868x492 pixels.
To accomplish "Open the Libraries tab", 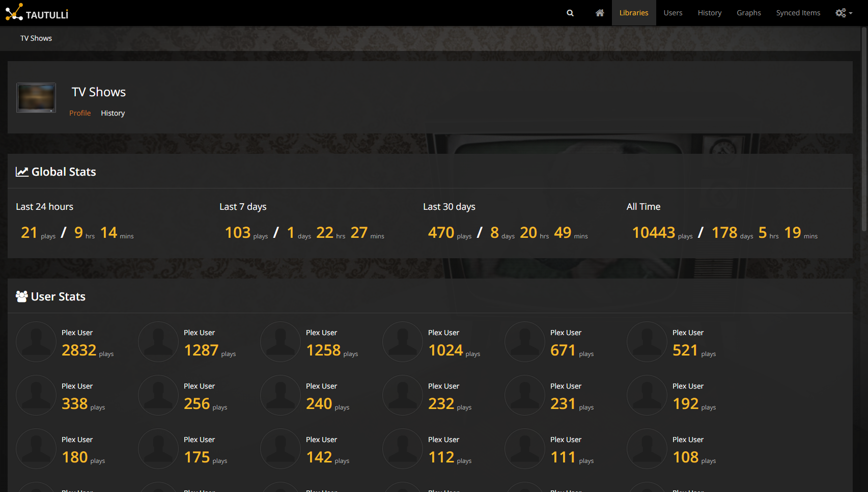I will click(x=633, y=13).
